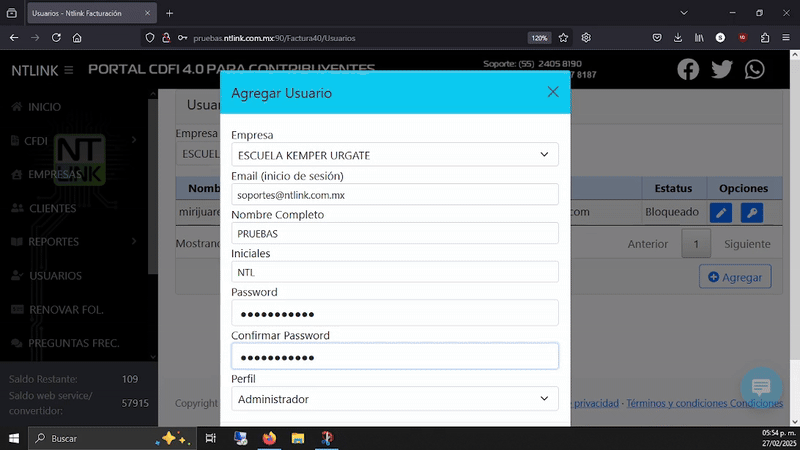Open CLIENTES in sidebar
The image size is (800, 450).
click(44, 208)
